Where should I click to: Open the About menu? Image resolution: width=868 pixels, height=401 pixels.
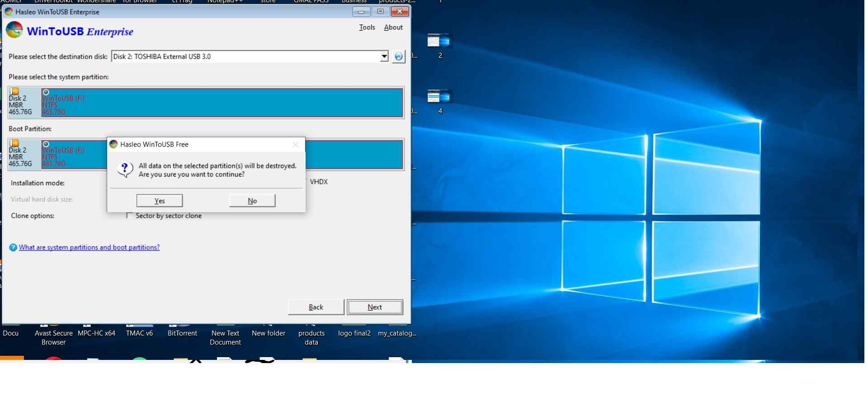point(393,27)
